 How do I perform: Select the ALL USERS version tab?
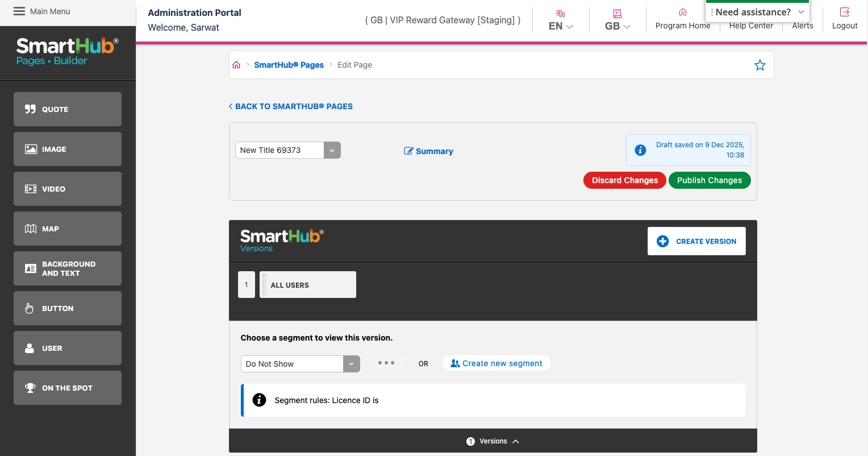(x=307, y=284)
